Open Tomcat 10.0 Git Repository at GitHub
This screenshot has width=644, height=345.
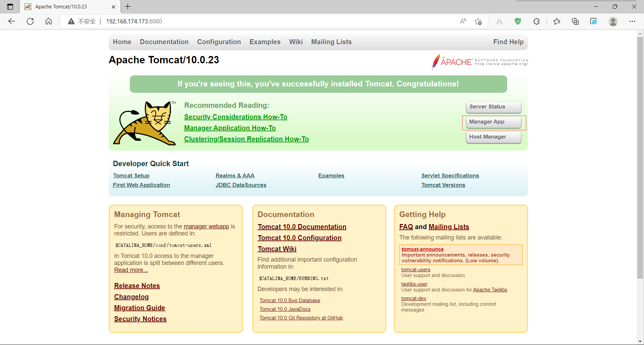(301, 318)
